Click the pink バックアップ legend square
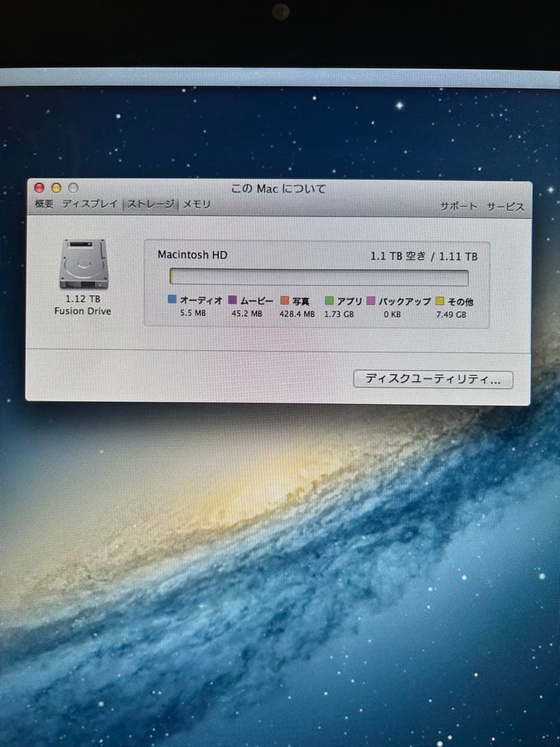Screen dimensions: 560x747 (371, 300)
